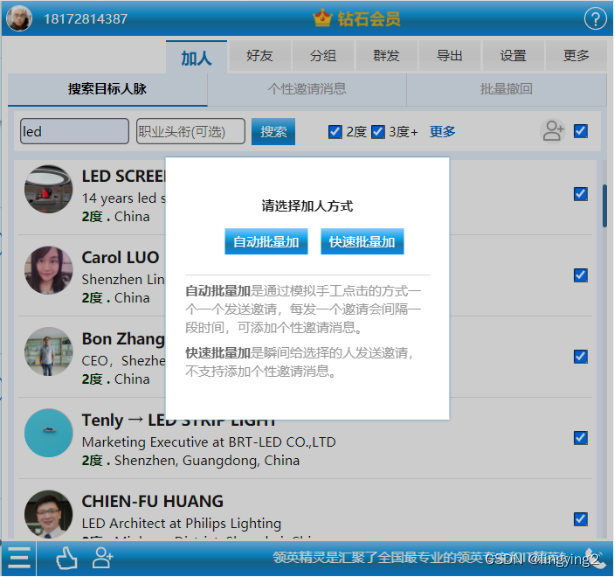Click Shenzhen, Guangdong, China location text
This screenshot has width=615, height=577.
tap(207, 461)
